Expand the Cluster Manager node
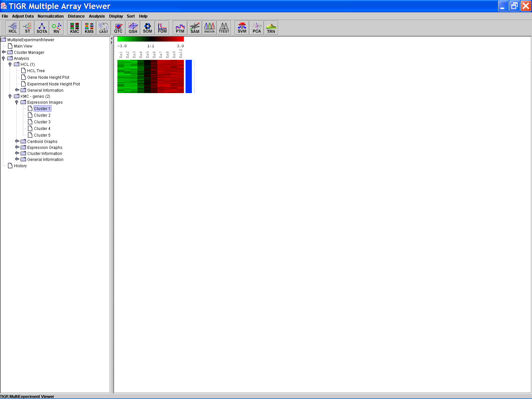This screenshot has height=399, width=532. [x=4, y=52]
